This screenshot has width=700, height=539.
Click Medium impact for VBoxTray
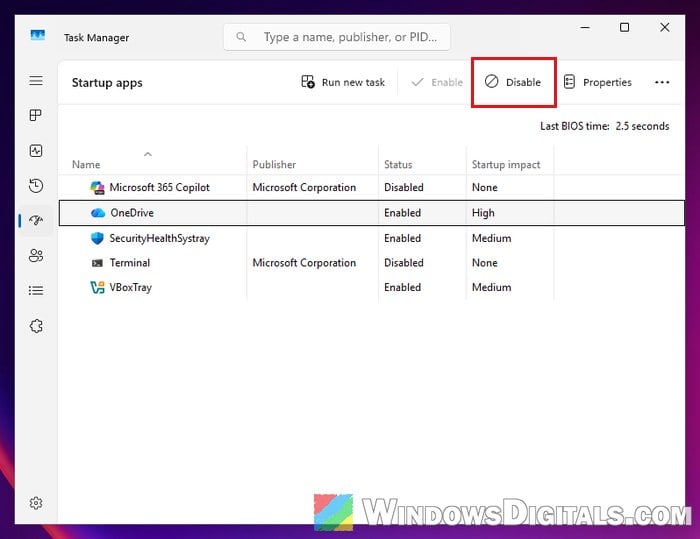pyautogui.click(x=492, y=288)
